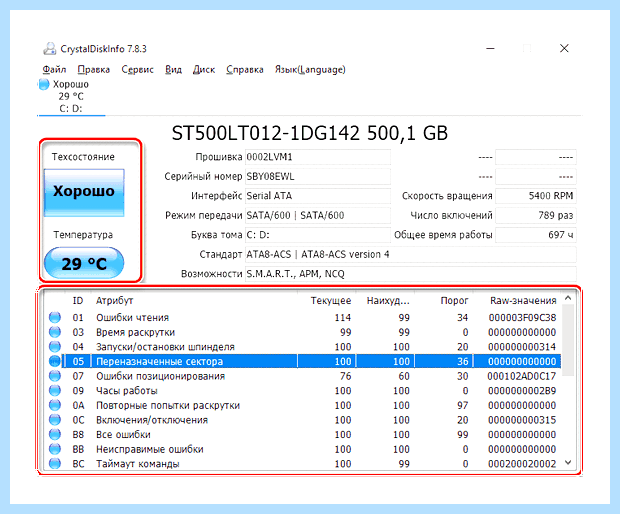The image size is (620, 514).
Task: Open the Сервис menu
Action: click(137, 70)
